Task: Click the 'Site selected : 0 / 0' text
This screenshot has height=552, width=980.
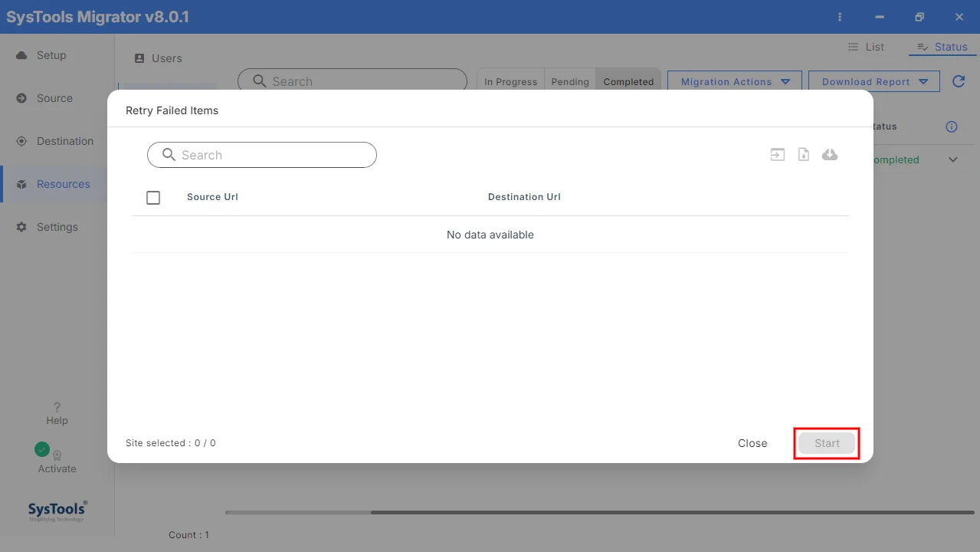Action: click(171, 443)
